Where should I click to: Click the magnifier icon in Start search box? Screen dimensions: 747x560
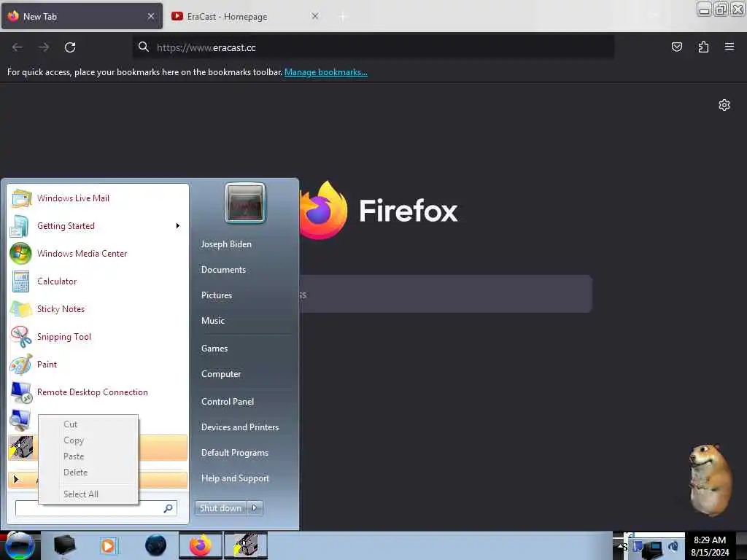168,508
